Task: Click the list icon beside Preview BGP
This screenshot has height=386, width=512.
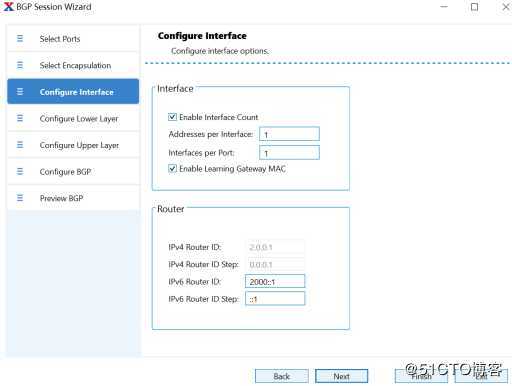Action: point(20,198)
